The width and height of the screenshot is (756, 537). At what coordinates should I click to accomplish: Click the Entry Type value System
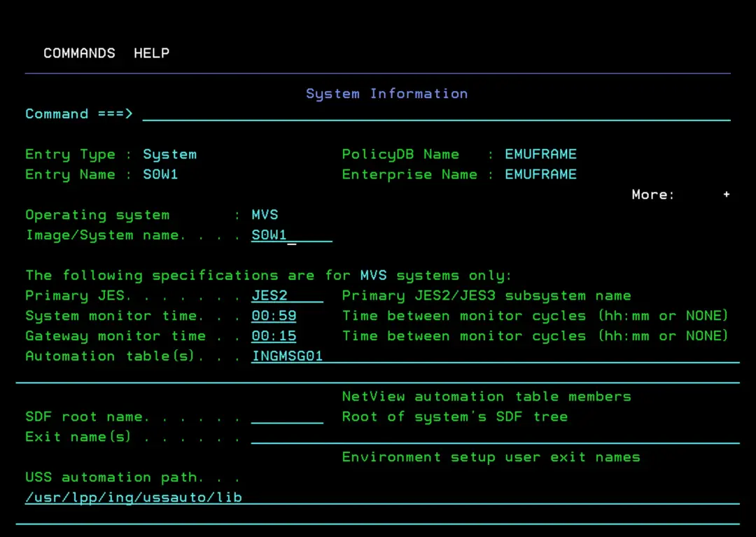(169, 155)
